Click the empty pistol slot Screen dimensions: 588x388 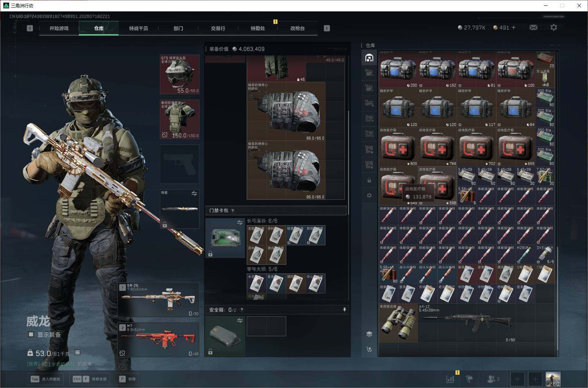[x=179, y=164]
